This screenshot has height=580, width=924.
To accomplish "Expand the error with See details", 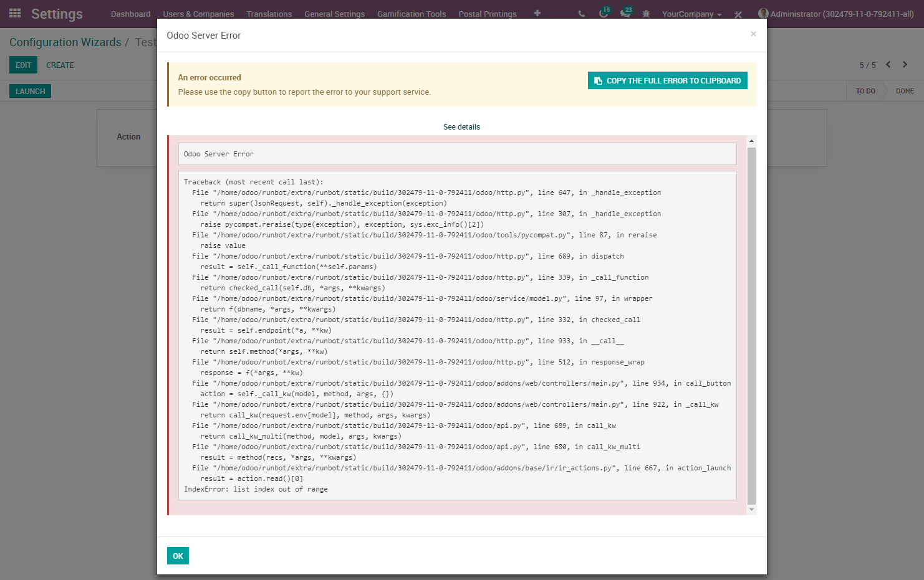I will (461, 126).
